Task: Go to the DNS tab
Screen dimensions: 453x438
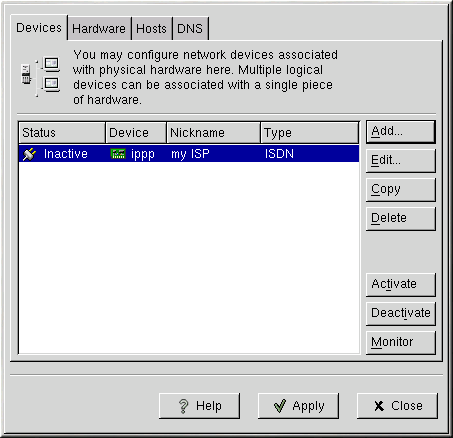Action: pyautogui.click(x=190, y=29)
